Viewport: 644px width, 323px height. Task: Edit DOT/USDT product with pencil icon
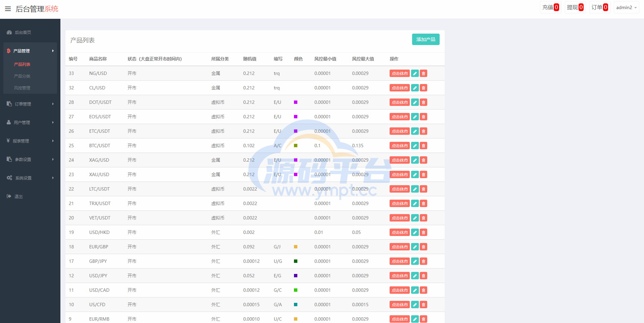coord(415,102)
